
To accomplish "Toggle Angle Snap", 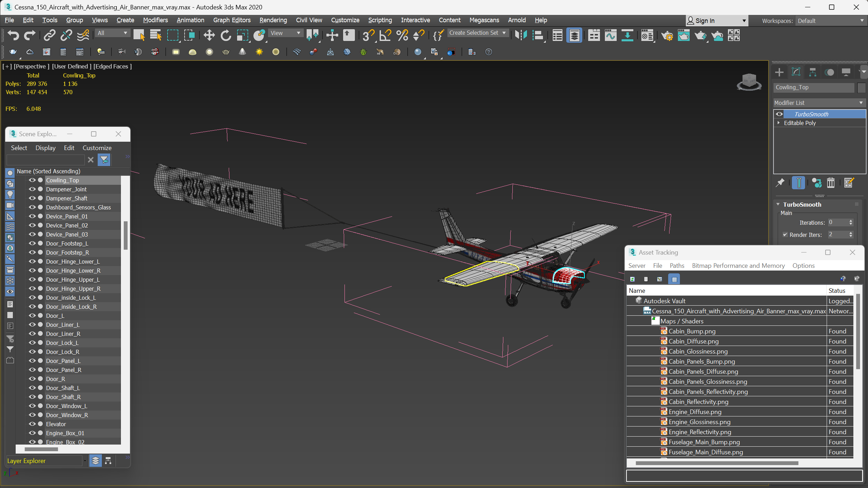I will pyautogui.click(x=385, y=35).
